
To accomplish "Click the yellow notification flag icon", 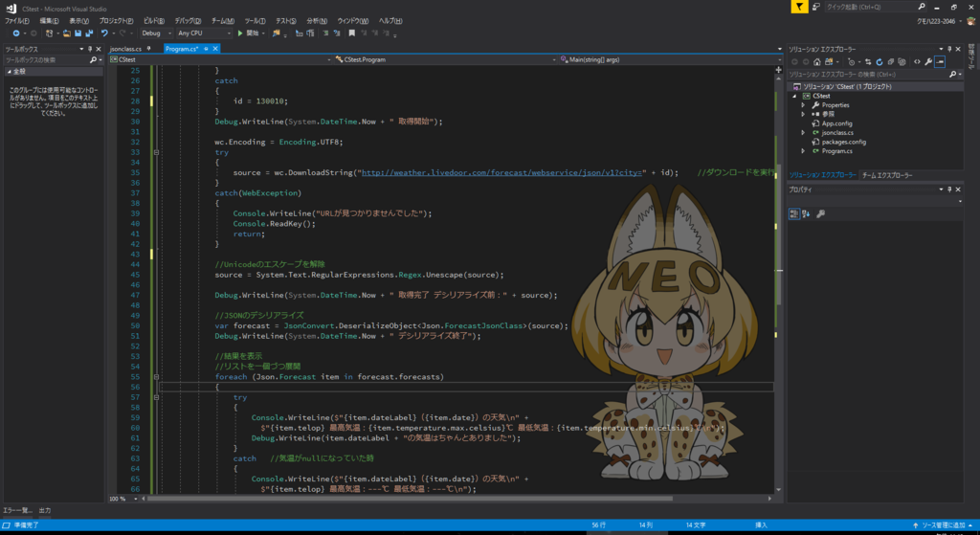I will pyautogui.click(x=799, y=7).
